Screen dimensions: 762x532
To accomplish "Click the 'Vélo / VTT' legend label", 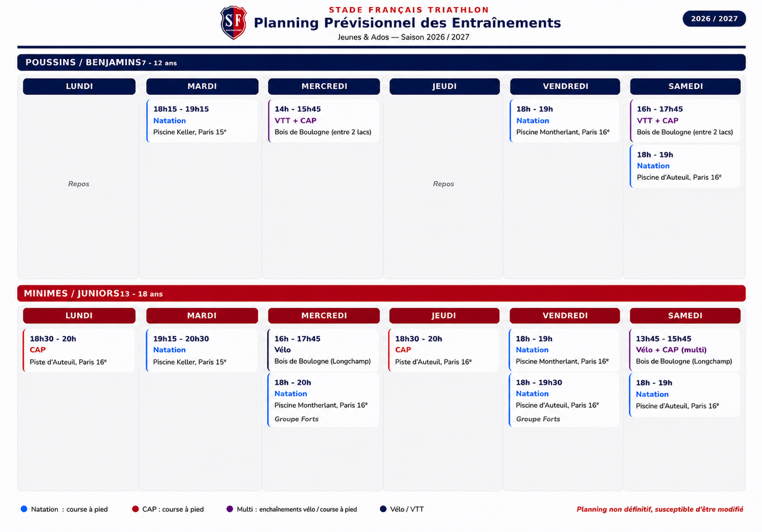I will (x=407, y=509).
